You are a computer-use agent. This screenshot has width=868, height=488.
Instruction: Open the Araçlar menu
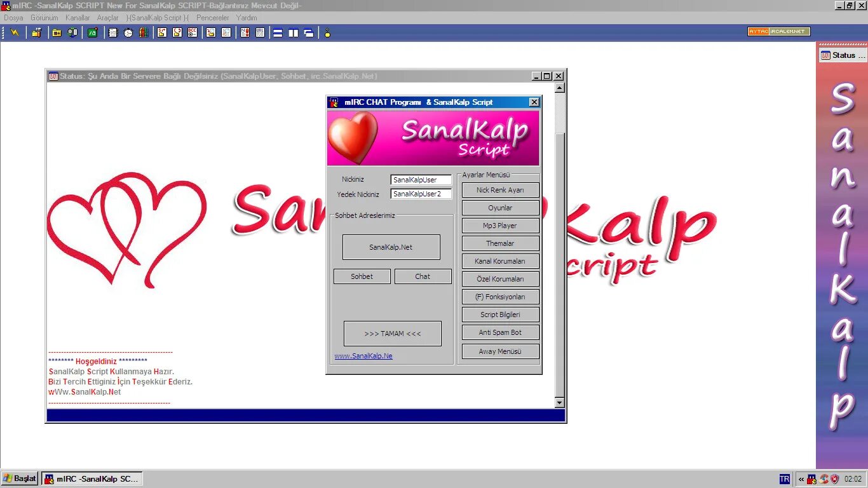(108, 18)
